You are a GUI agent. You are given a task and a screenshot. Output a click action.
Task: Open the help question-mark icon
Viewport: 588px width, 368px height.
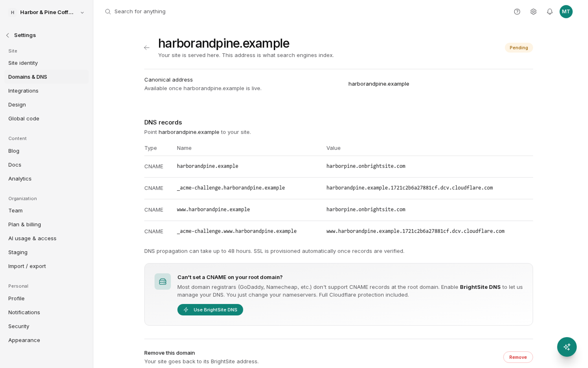[x=517, y=12]
